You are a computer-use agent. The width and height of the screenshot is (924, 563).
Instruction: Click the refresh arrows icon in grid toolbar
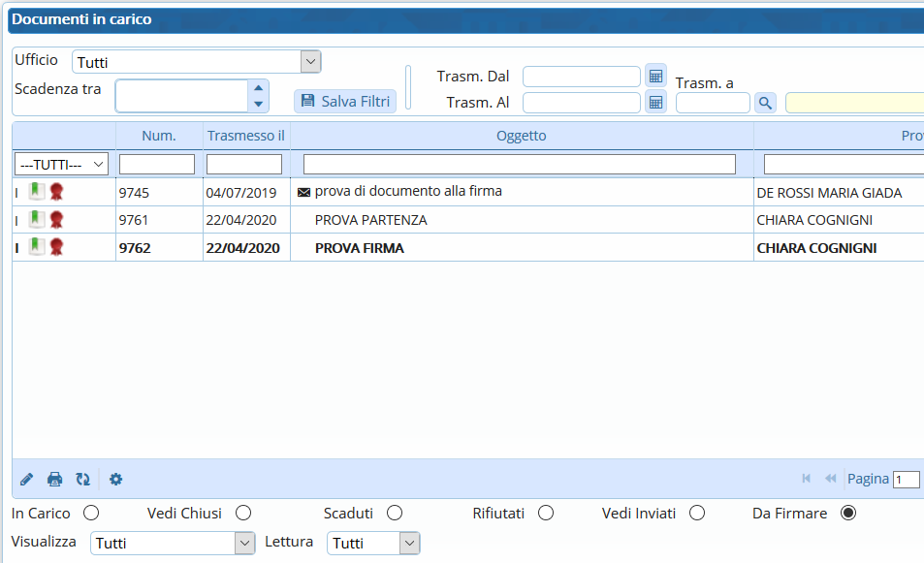83,479
